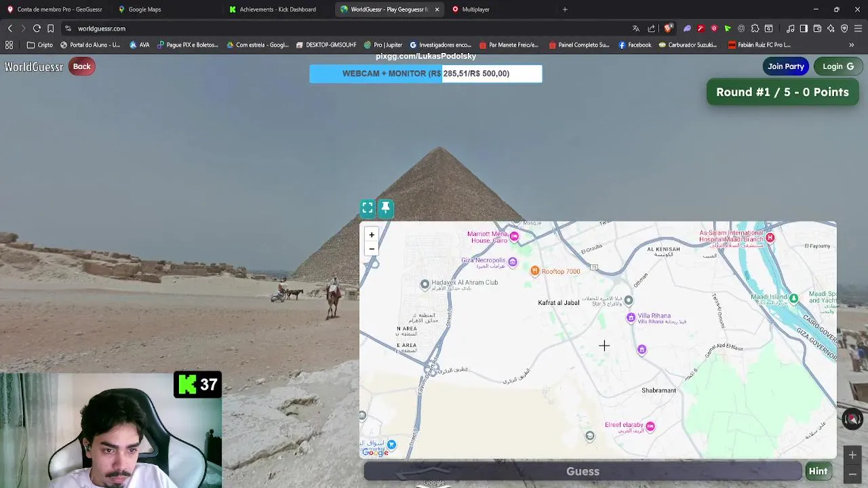Log in with Google button
Image resolution: width=868 pixels, height=488 pixels.
pos(838,66)
